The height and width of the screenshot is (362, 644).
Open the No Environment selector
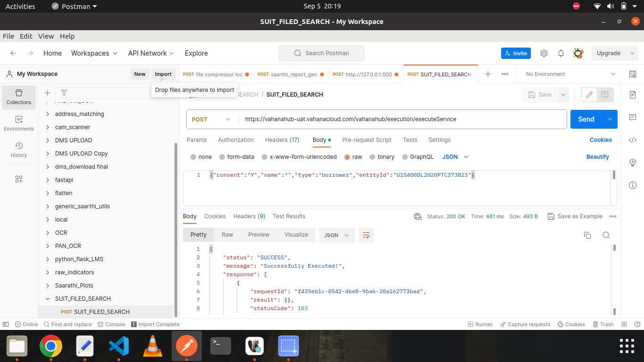tap(571, 74)
